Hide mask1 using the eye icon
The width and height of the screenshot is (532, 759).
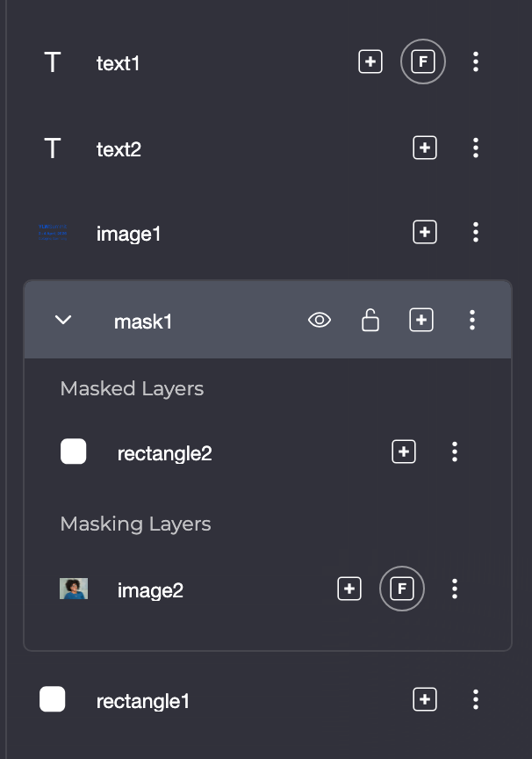[320, 320]
